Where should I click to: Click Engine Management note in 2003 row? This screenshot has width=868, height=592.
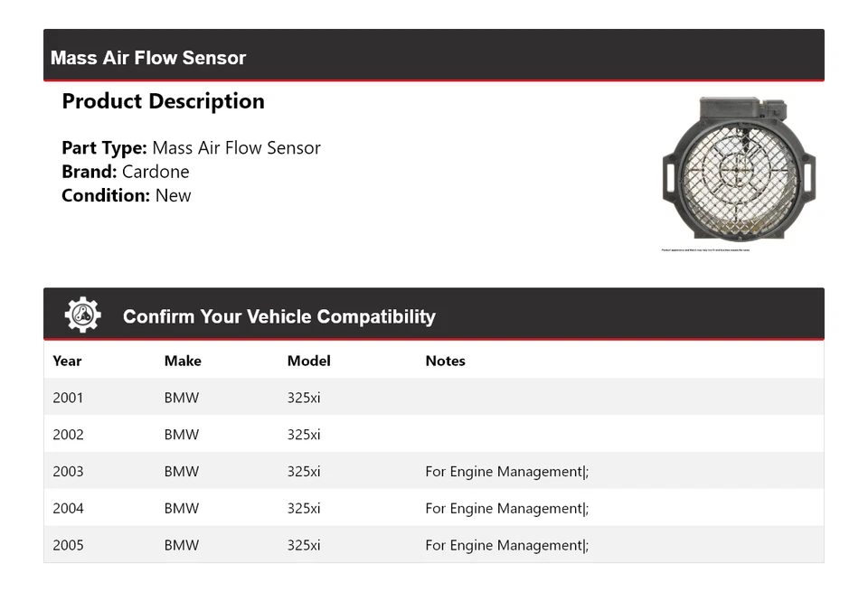(x=506, y=472)
